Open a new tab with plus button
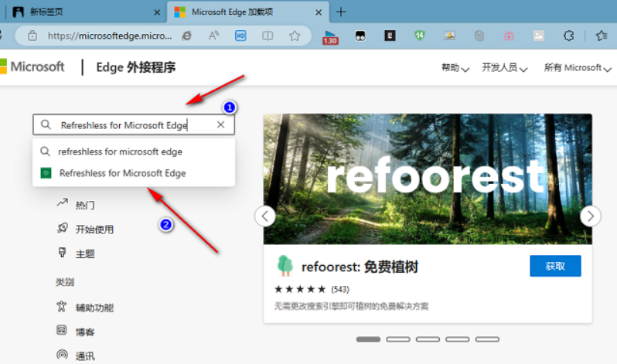This screenshot has width=617, height=364. 341,12
